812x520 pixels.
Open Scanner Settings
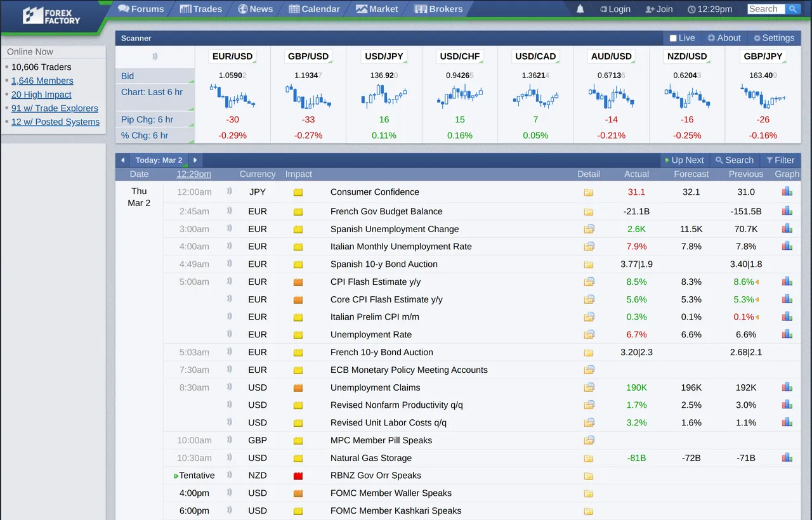click(x=774, y=38)
